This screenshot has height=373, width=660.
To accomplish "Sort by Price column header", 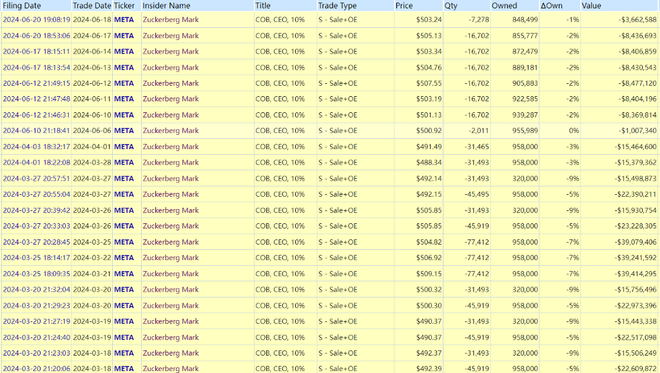I will pyautogui.click(x=404, y=6).
